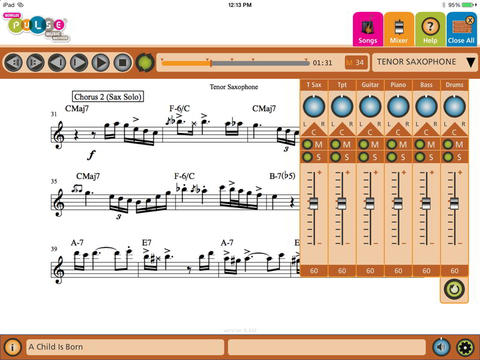Select the Piano mixer channel header
This screenshot has width=480, height=360.
[398, 85]
